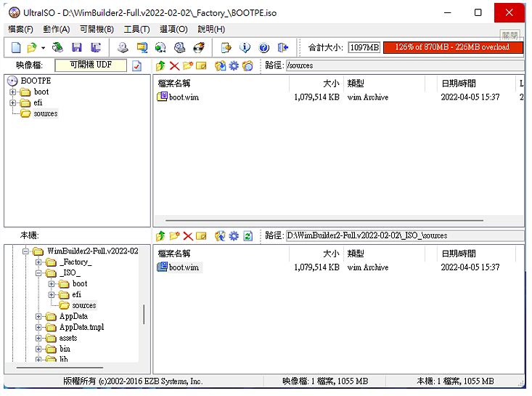Image resolution: width=532 pixels, height=396 pixels.
Task: Open the 動作(A) menu
Action: coord(57,30)
